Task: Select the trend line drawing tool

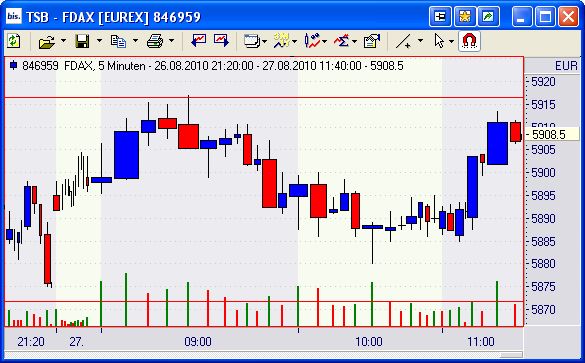Action: tap(404, 41)
